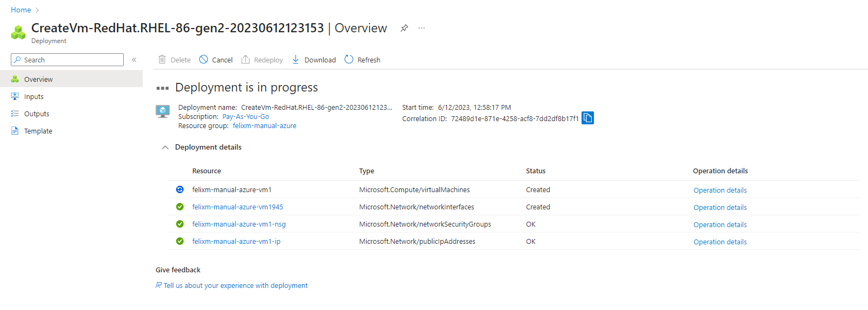Click the Resource column header
Image resolution: width=868 pixels, height=310 pixels.
click(207, 171)
